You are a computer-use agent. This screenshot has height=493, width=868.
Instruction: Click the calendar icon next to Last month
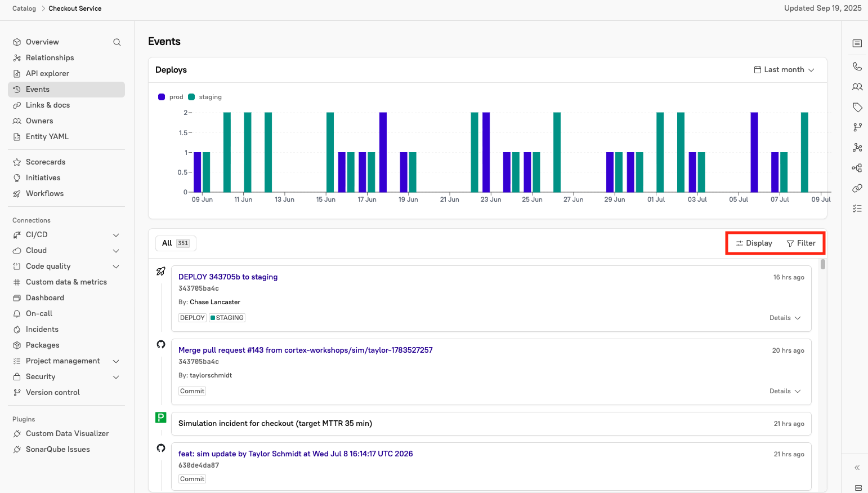[x=758, y=70]
